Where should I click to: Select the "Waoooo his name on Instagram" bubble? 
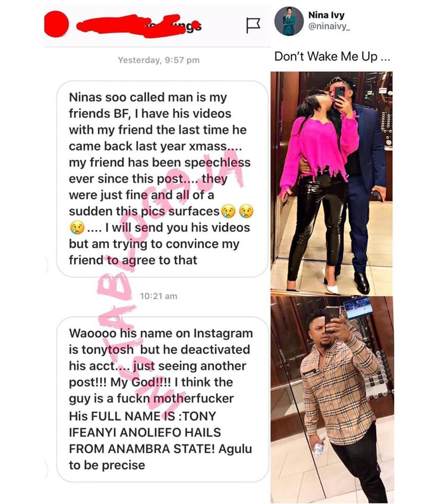coord(162,399)
